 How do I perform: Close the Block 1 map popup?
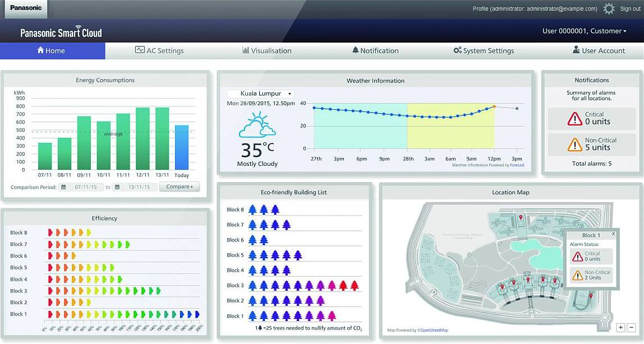613,234
